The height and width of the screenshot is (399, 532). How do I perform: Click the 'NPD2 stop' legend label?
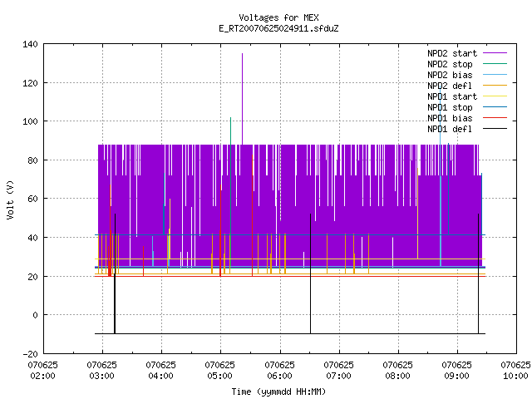click(450, 64)
